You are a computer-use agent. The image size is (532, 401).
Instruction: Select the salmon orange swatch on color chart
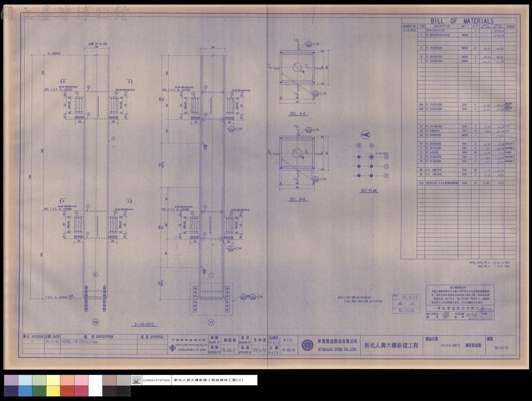[67, 380]
